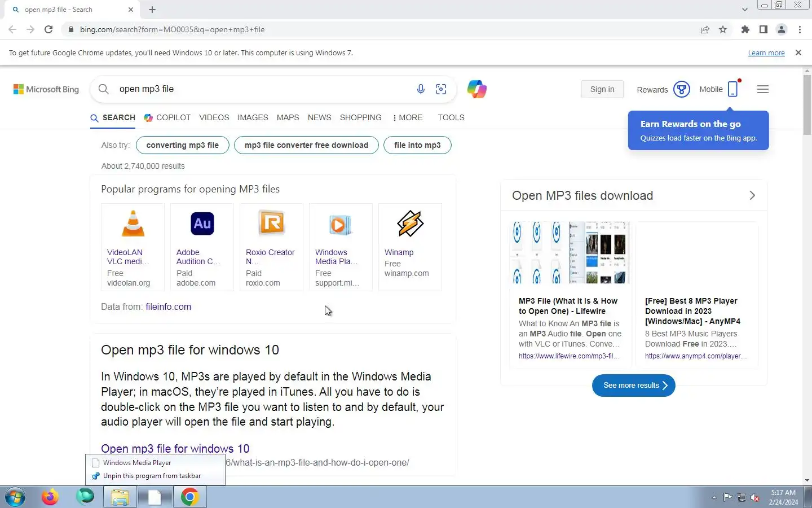812x508 pixels.
Task: Click mp3 file converter free download suggestion
Action: 306,145
